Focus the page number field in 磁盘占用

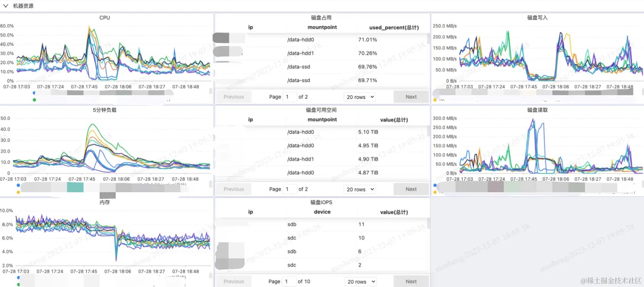(290, 97)
